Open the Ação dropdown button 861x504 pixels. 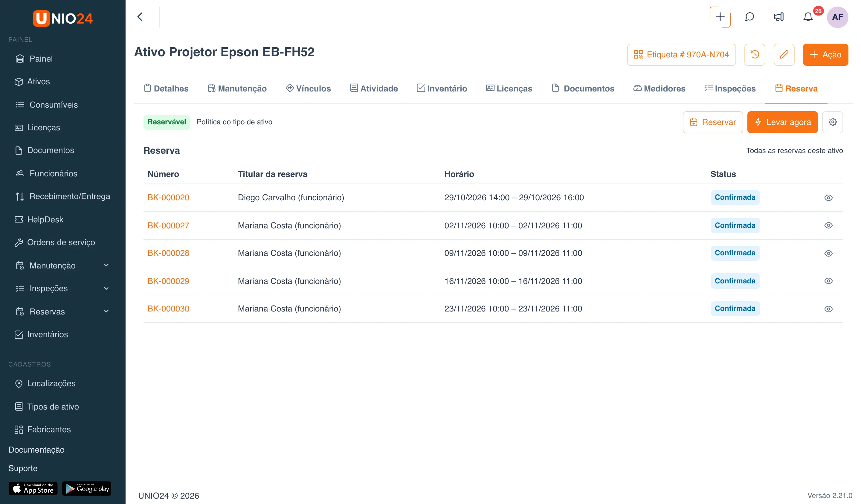click(x=825, y=54)
